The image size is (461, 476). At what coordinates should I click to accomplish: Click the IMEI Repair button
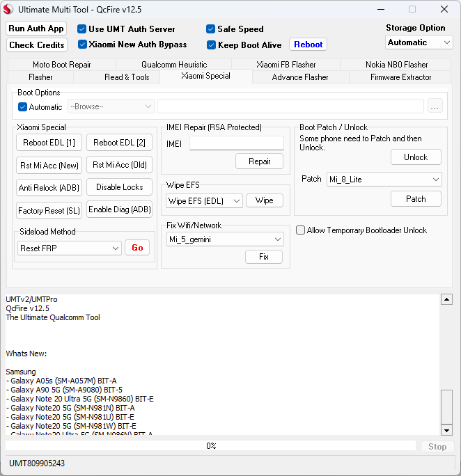[259, 161]
